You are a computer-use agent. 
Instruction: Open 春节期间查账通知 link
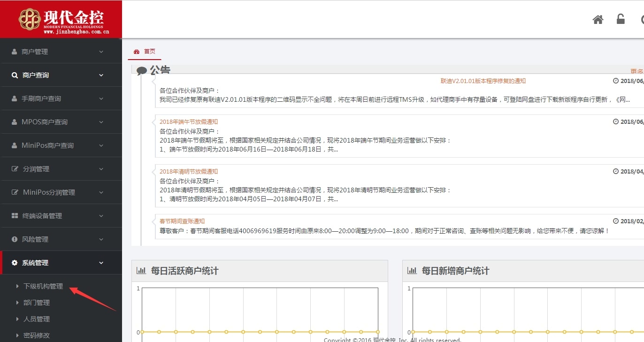click(x=182, y=221)
